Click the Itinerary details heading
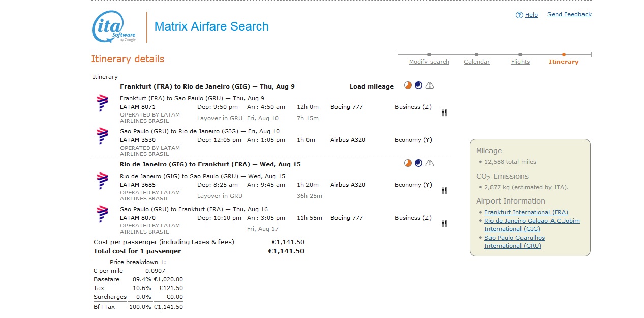This screenshot has width=644, height=318. click(x=128, y=59)
